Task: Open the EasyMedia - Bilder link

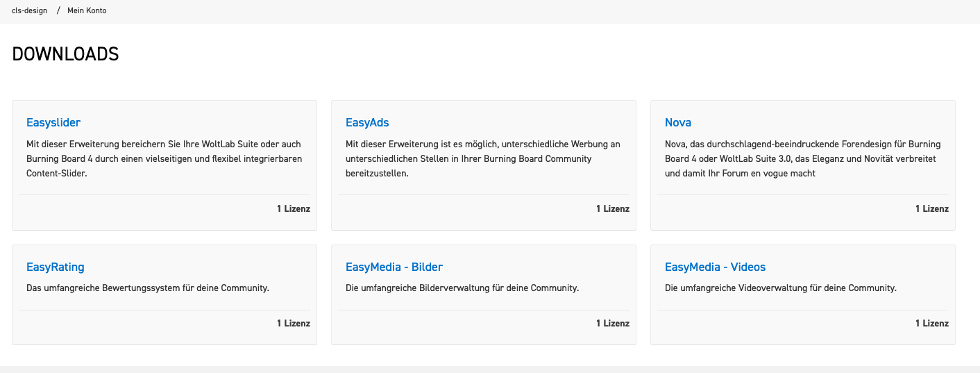Action: click(394, 267)
